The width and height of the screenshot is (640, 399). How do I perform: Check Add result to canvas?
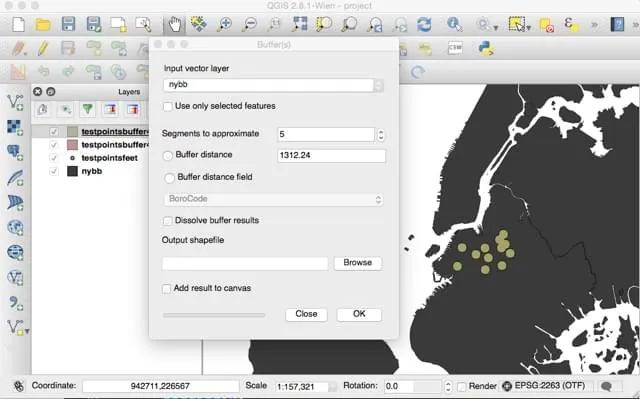tap(167, 288)
